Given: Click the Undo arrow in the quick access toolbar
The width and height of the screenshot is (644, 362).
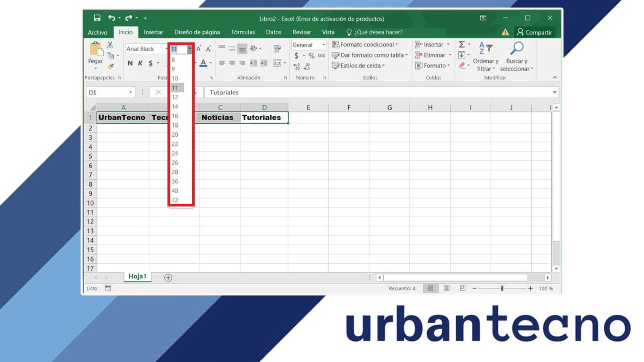Looking at the screenshot, I should click(111, 18).
